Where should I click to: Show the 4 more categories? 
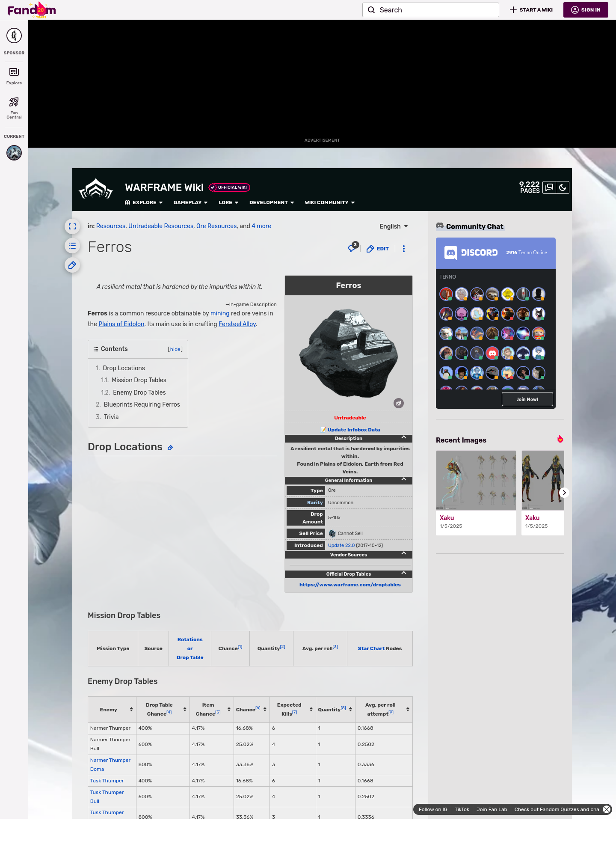point(261,226)
